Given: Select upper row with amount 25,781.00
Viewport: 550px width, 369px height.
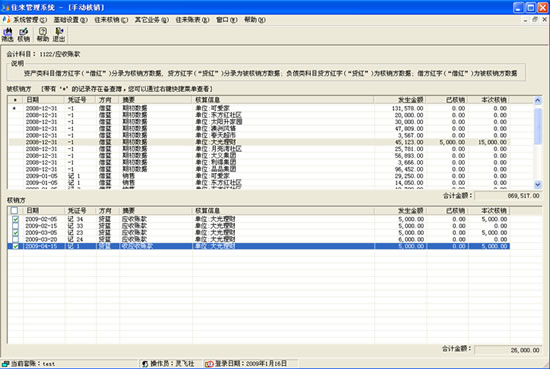Looking at the screenshot, I should [x=259, y=149].
